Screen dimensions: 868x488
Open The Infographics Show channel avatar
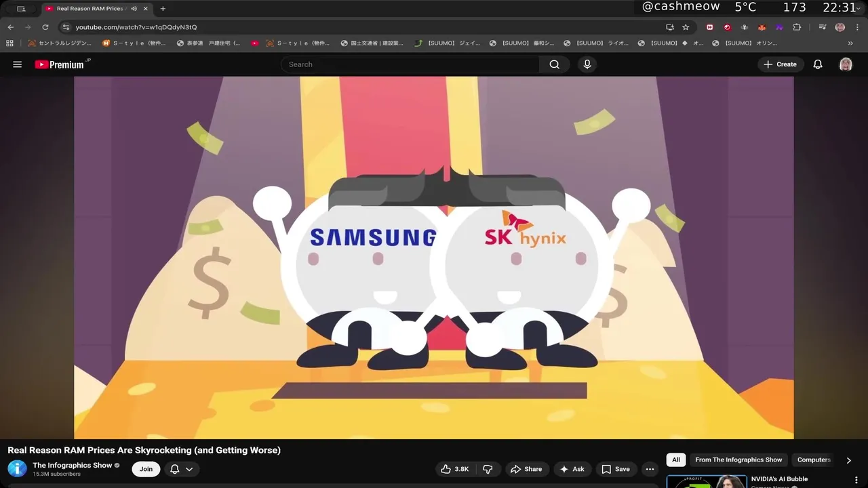[x=18, y=468]
